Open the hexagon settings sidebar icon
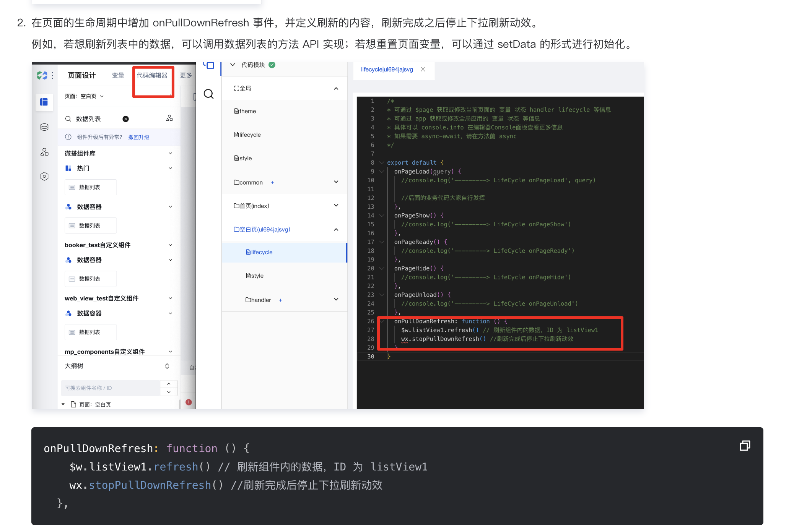Screen dimensions: 807x532 pos(44,176)
